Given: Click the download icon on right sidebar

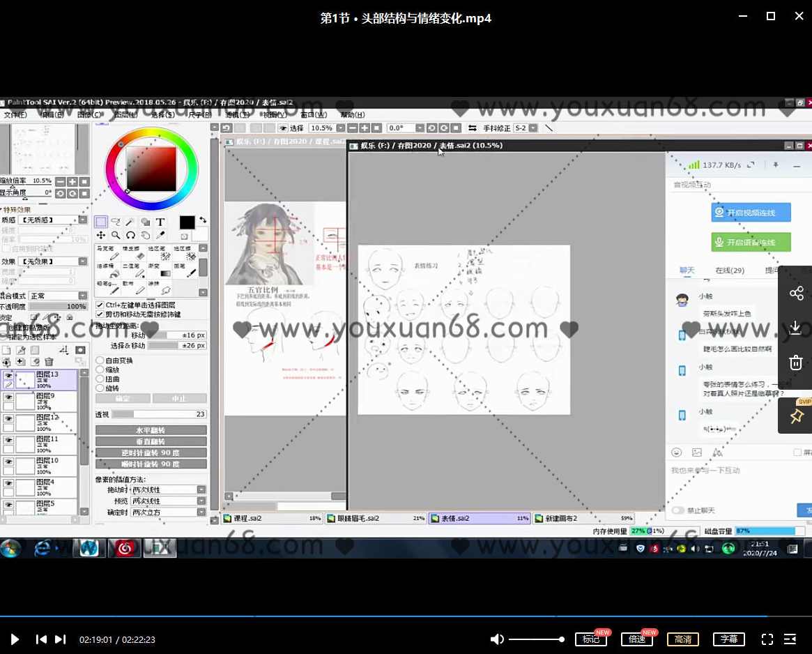Looking at the screenshot, I should (796, 328).
